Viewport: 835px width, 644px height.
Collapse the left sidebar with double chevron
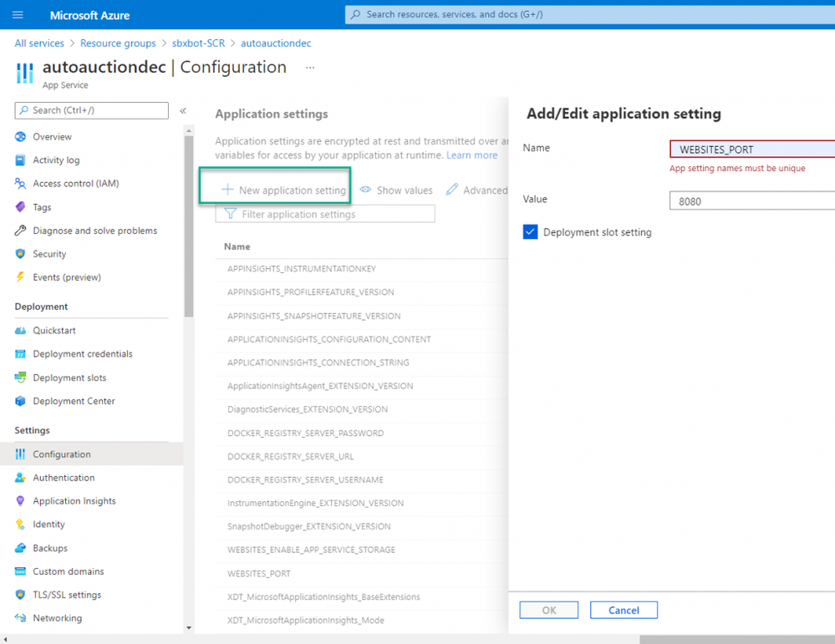click(x=183, y=111)
